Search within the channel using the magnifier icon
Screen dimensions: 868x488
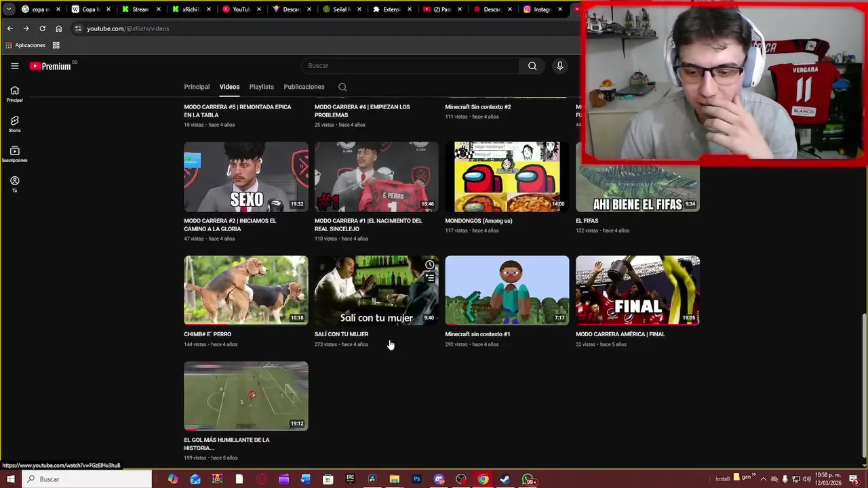coord(342,87)
